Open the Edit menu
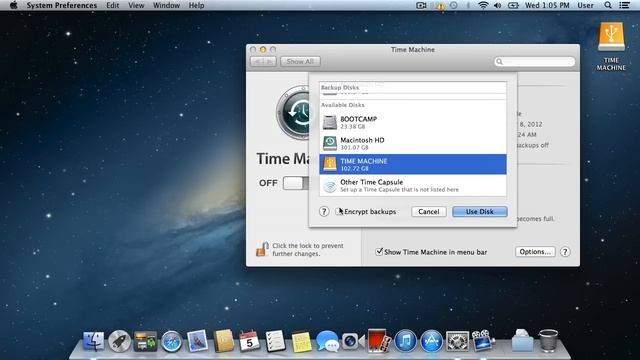The height and width of the screenshot is (360, 640). click(113, 5)
